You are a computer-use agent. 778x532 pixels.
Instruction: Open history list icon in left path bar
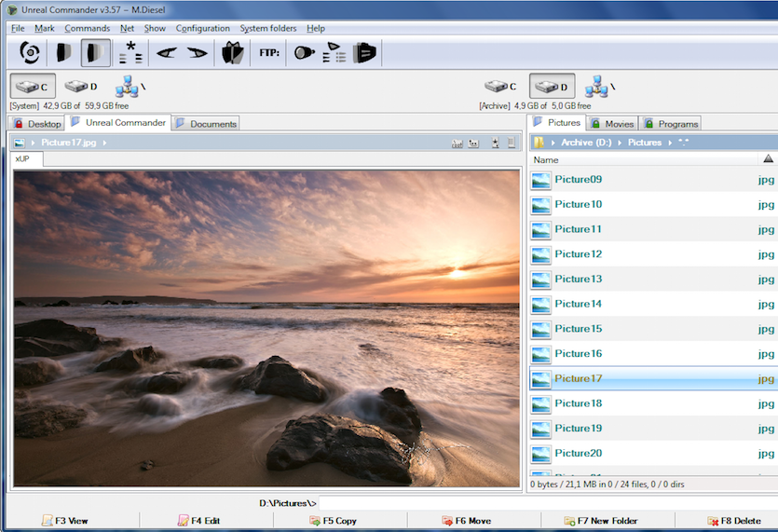[x=512, y=143]
